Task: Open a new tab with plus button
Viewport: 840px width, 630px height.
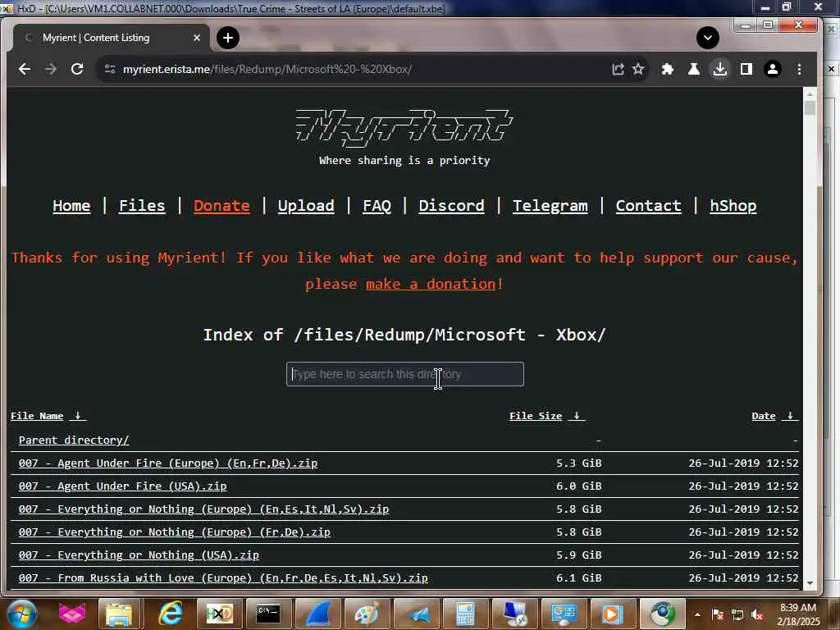Action: 228,38
